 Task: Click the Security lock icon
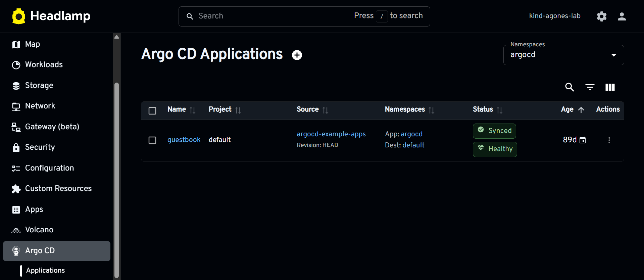pos(16,147)
